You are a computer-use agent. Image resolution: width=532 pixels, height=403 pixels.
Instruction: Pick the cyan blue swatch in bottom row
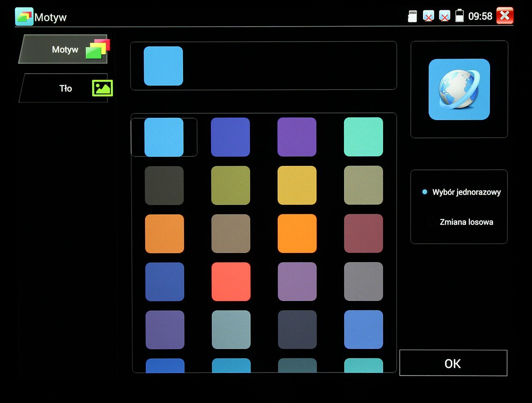tap(231, 365)
